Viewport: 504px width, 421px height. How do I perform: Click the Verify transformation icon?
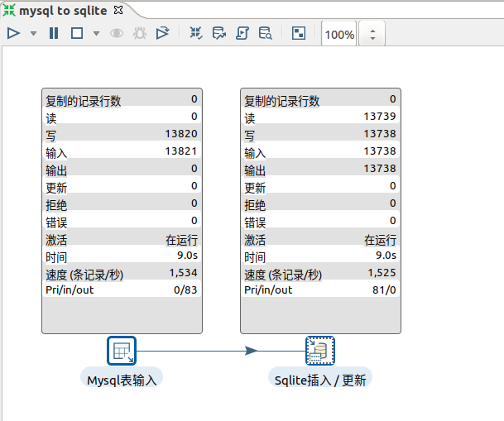[x=196, y=34]
